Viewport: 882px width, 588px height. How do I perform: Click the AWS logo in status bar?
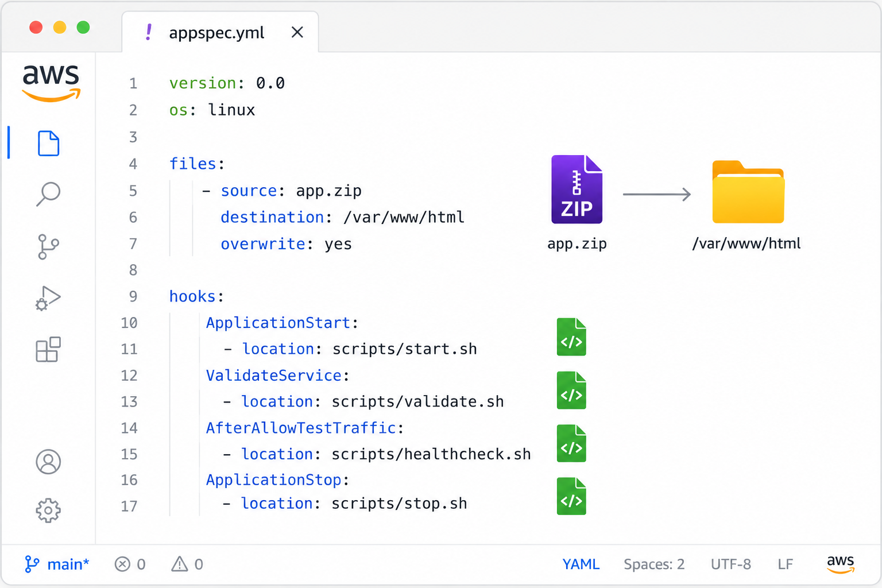(x=841, y=564)
